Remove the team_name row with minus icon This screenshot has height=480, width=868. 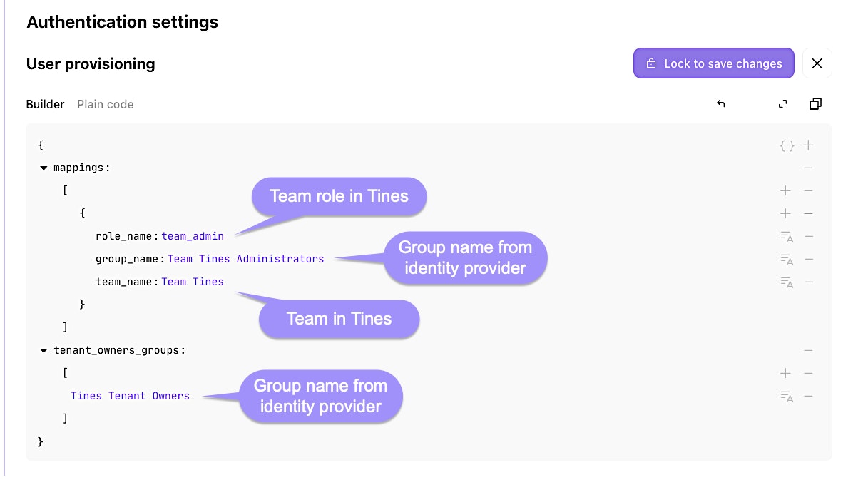pyautogui.click(x=808, y=282)
